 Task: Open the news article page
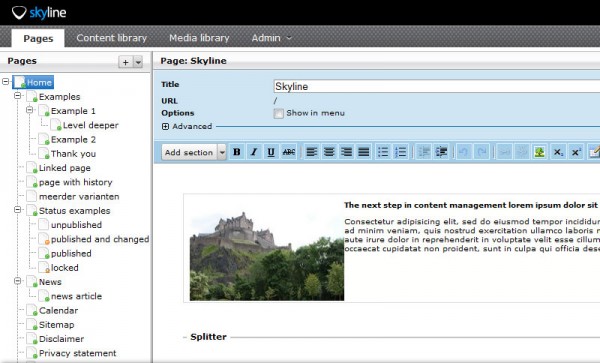pos(76,296)
